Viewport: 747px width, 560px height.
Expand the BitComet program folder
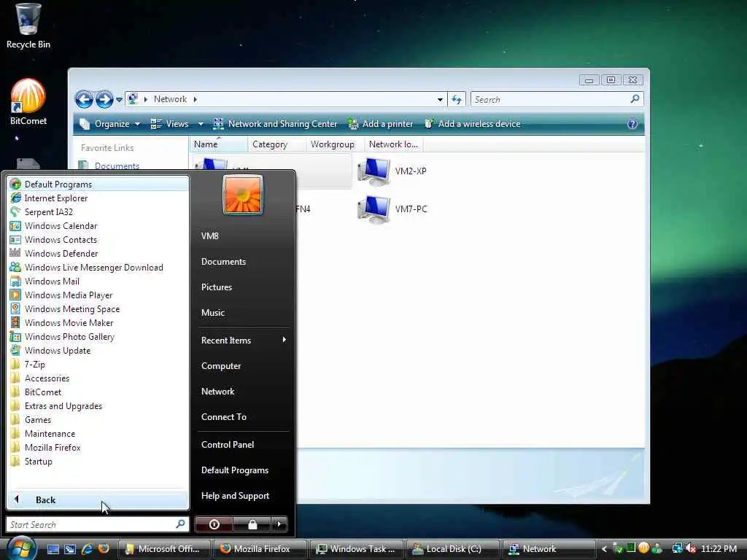98,392
